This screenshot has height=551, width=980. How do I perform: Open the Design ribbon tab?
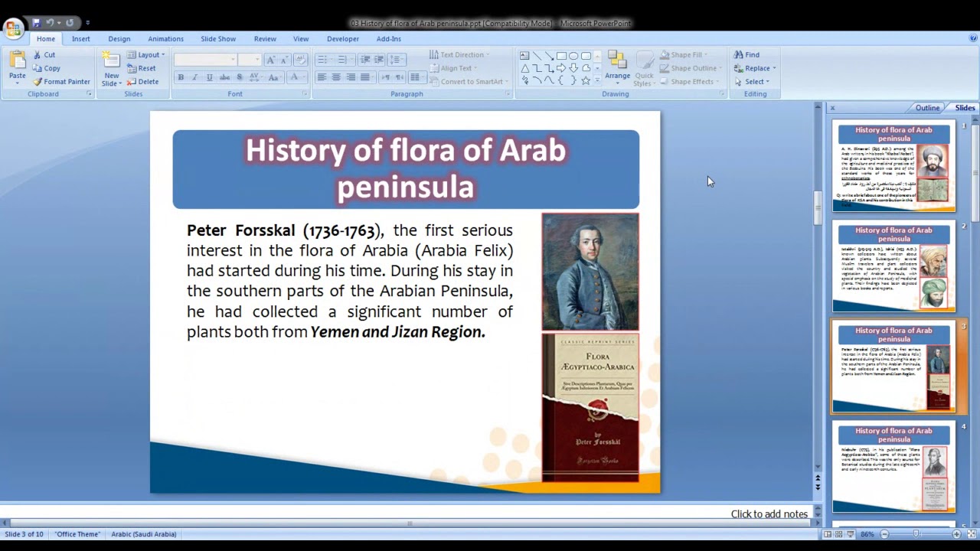[119, 39]
